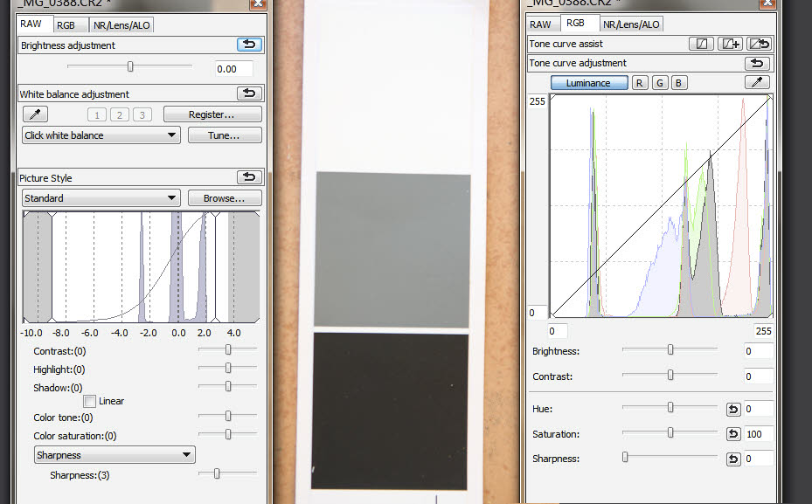
Task: Reset the Brightness adjustment with the revert icon
Action: [249, 45]
